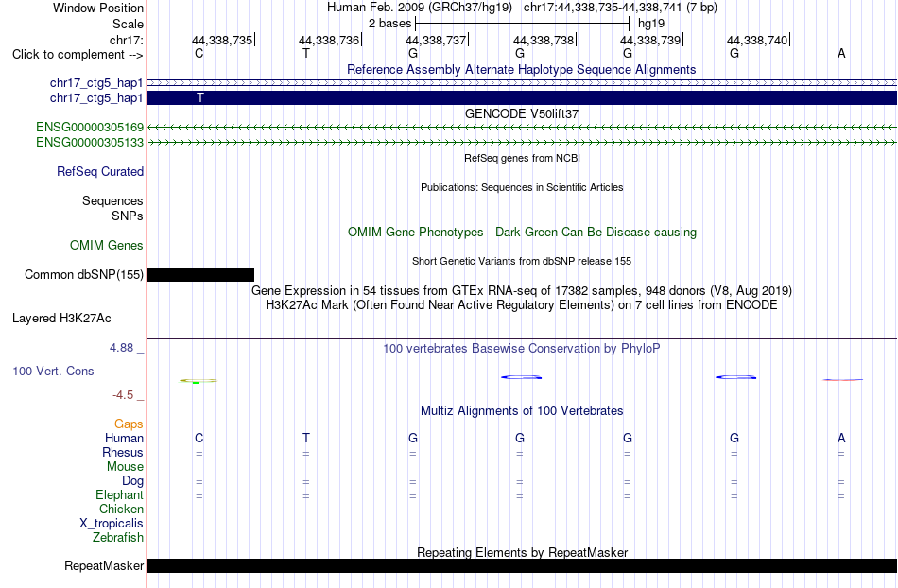Click the Dog species row label
The height and width of the screenshot is (588, 898).
[x=132, y=481]
